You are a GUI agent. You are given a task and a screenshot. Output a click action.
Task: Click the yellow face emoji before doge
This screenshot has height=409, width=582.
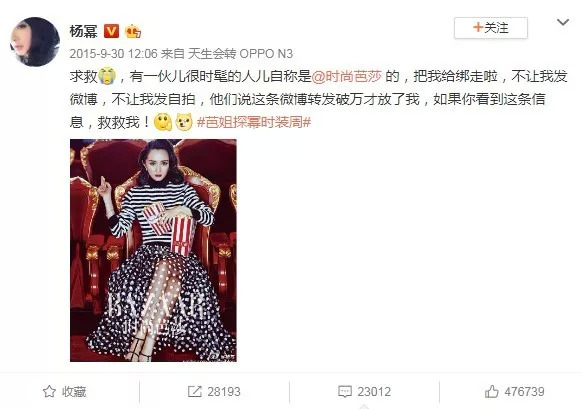pos(163,122)
